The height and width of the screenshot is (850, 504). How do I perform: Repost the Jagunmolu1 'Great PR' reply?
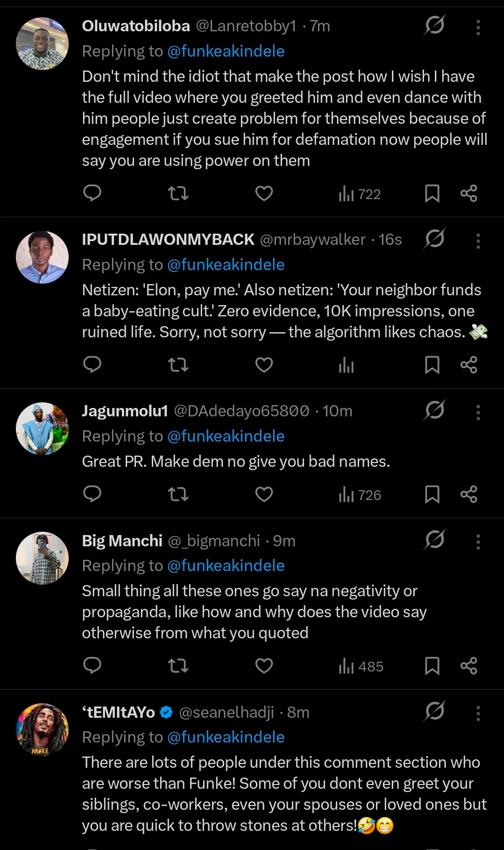click(178, 494)
